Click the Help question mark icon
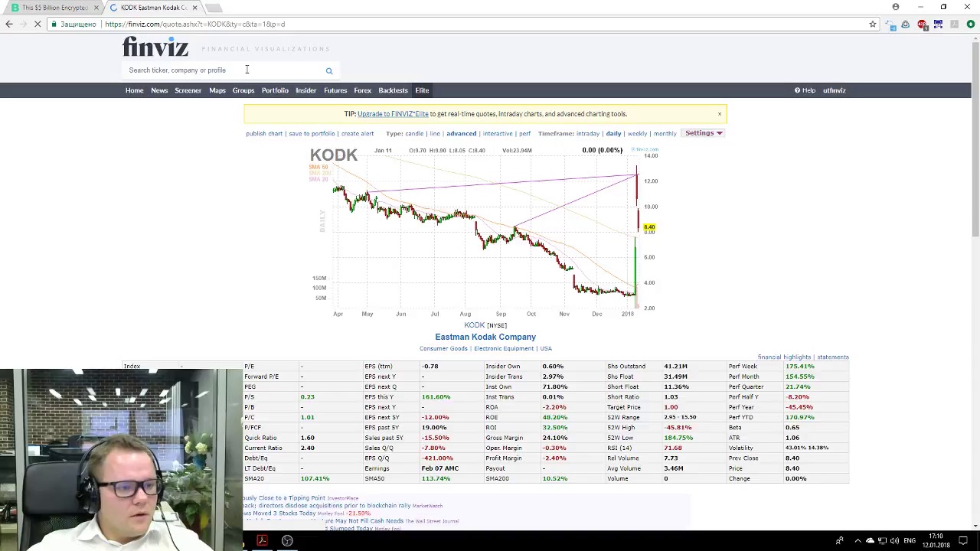The height and width of the screenshot is (551, 980). click(797, 90)
